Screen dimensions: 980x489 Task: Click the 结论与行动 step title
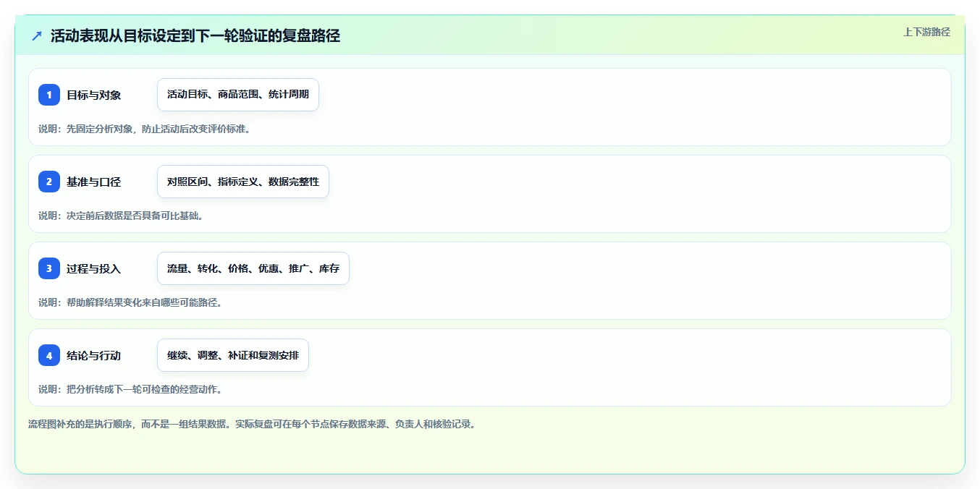(93, 355)
